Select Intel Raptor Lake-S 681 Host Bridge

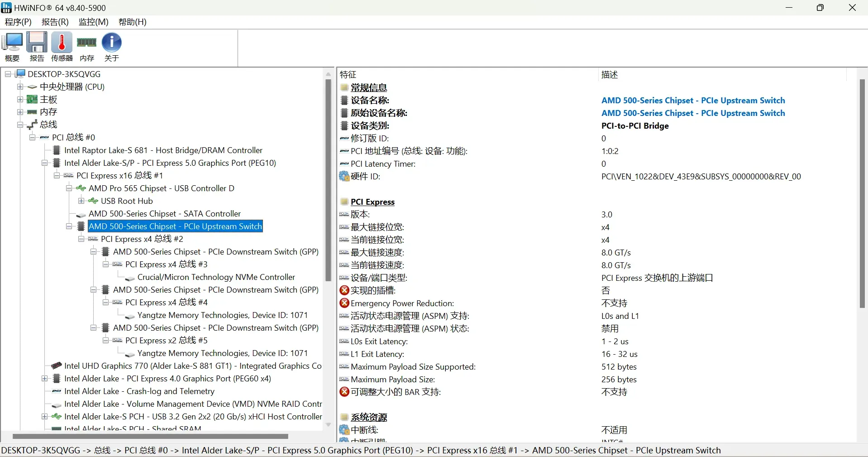(163, 150)
